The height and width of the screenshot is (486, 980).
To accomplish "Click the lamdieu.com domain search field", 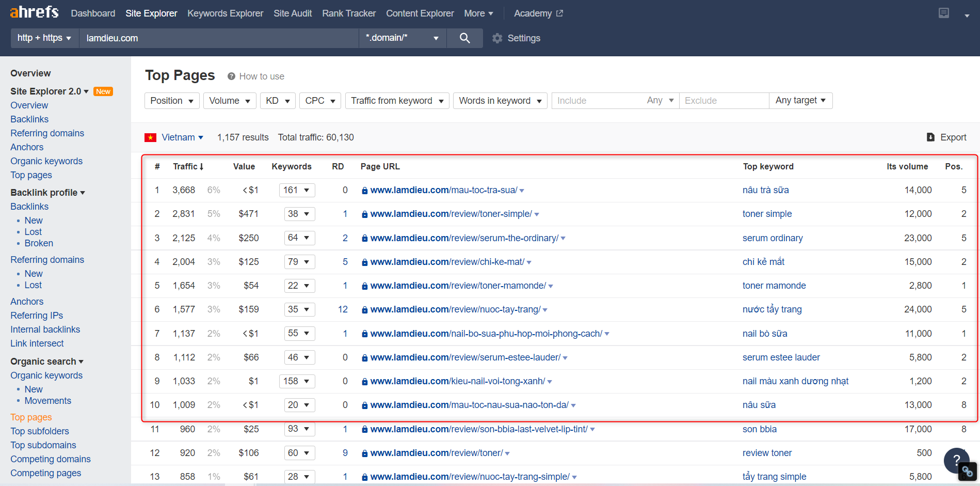I will click(219, 38).
